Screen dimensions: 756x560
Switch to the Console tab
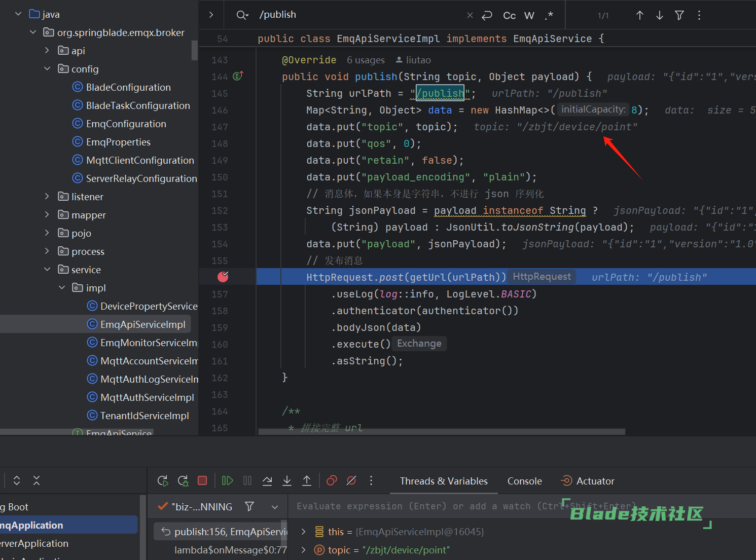coord(525,481)
